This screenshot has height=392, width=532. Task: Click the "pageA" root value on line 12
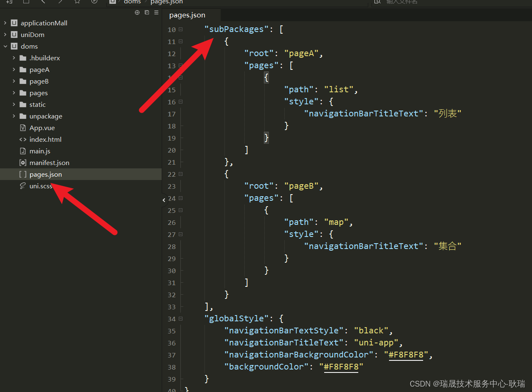tap(301, 54)
